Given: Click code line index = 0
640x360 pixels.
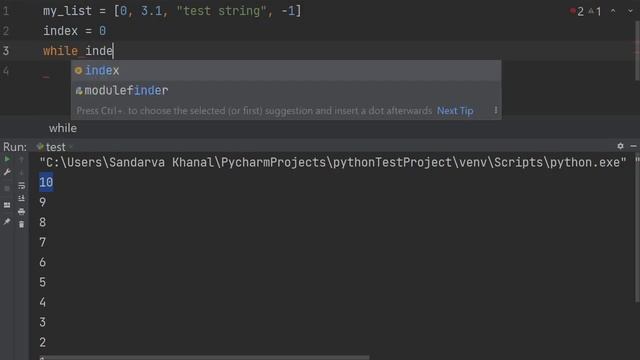Looking at the screenshot, I should click(75, 31).
